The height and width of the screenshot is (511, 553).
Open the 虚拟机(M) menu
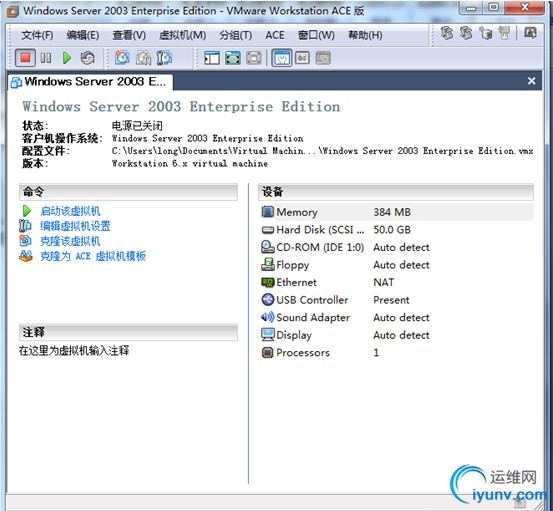pos(182,35)
